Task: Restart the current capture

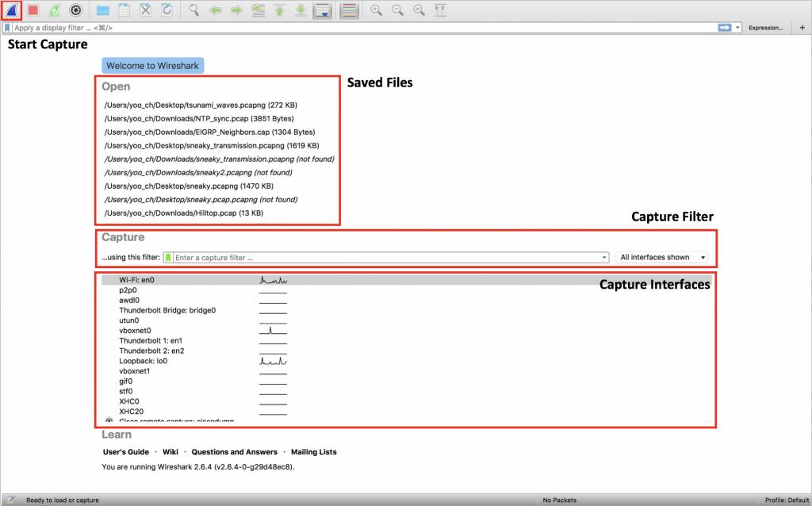Action: click(x=55, y=10)
